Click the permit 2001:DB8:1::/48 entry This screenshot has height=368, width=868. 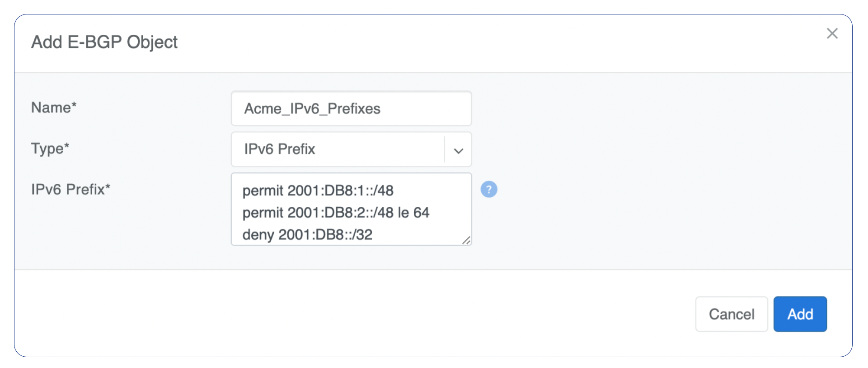(318, 191)
